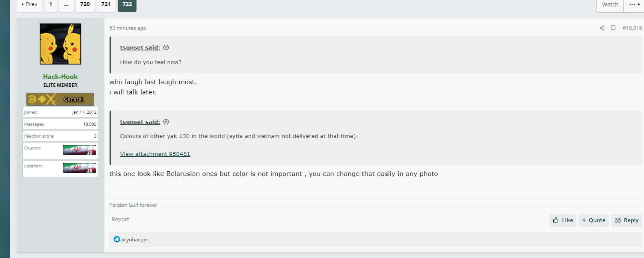Expand the hidden pages ellipsis in pagination
Image resolution: width=644 pixels, height=258 pixels.
pos(66,4)
